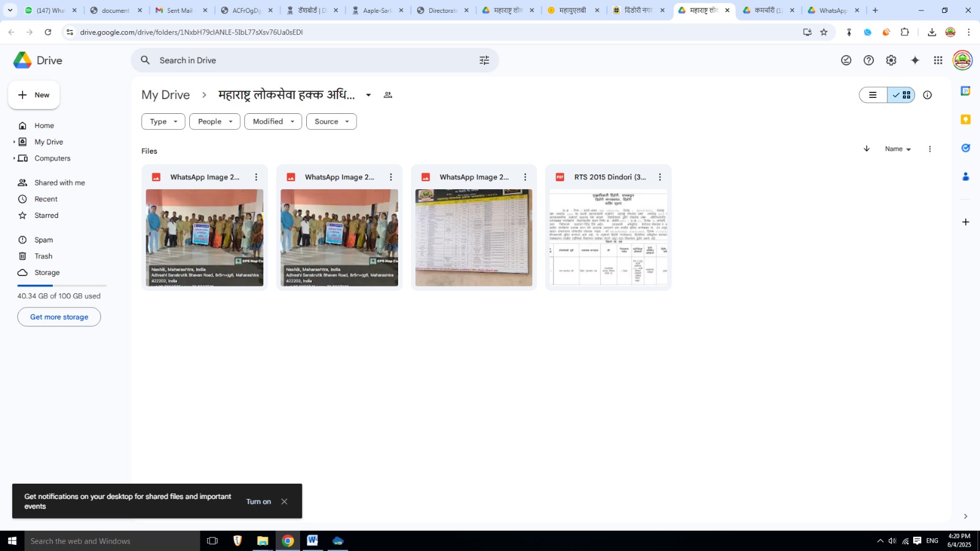The height and width of the screenshot is (551, 980).
Task: Hide the side panel chevron
Action: click(x=965, y=516)
